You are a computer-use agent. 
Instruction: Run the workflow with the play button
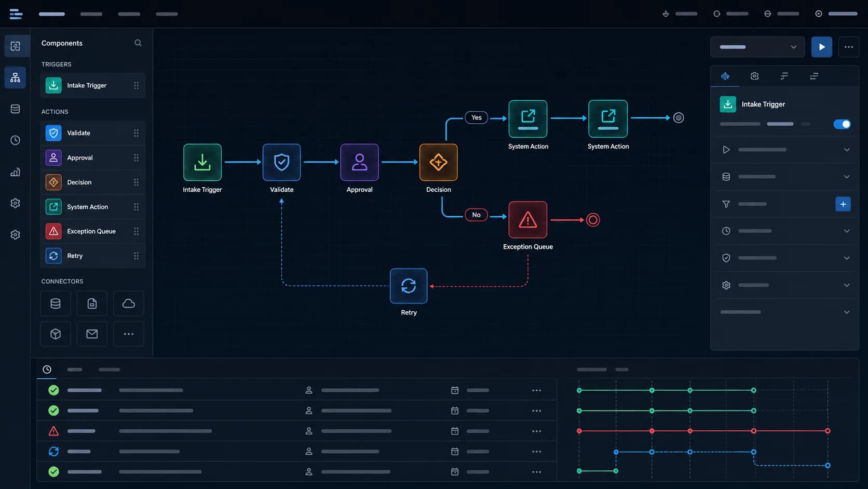(821, 47)
